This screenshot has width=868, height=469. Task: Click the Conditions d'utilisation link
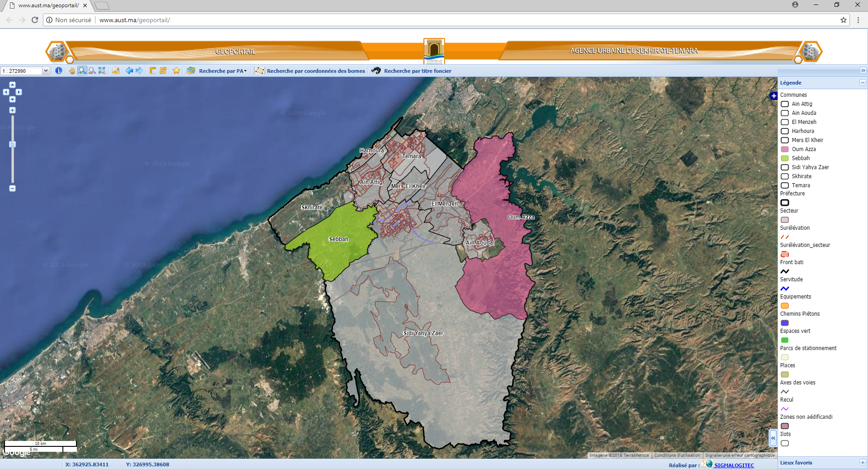pos(677,455)
